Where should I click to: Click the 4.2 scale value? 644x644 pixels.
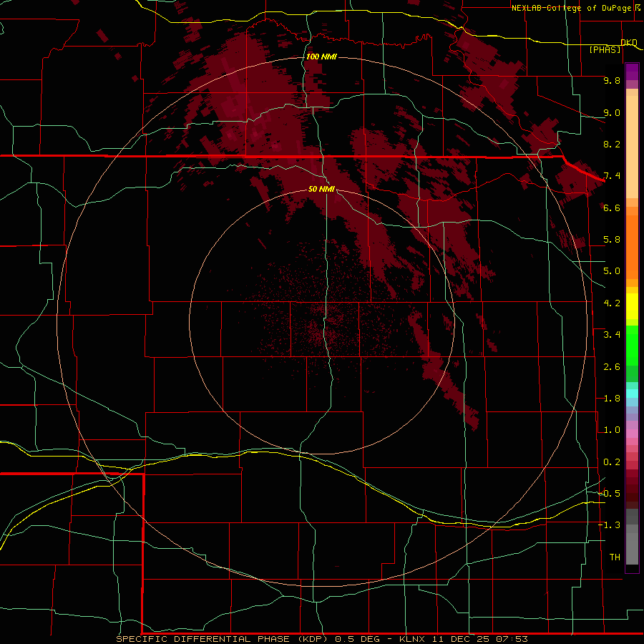(x=612, y=303)
